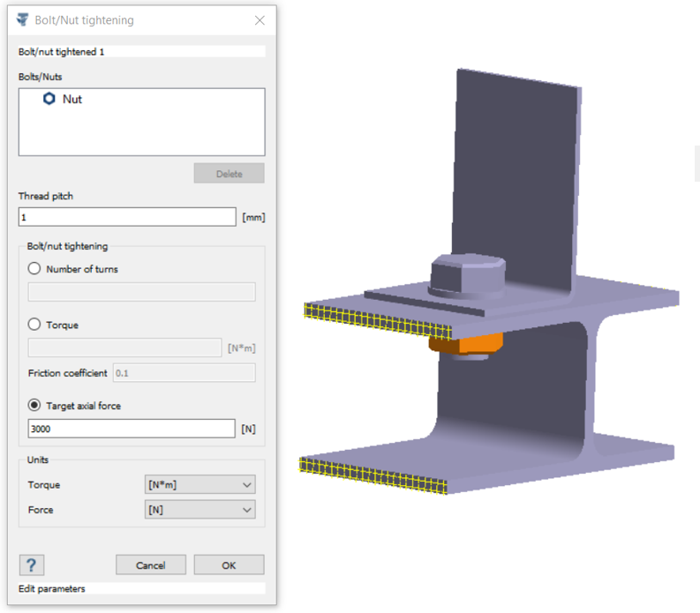The image size is (700, 613).
Task: Pick the orange highlighted nut in the model
Action: coord(465,342)
